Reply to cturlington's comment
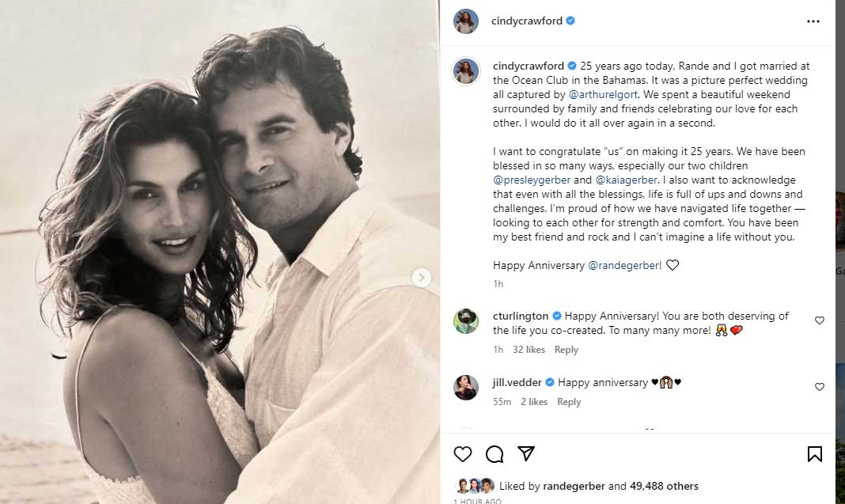The width and height of the screenshot is (845, 504). tap(566, 350)
